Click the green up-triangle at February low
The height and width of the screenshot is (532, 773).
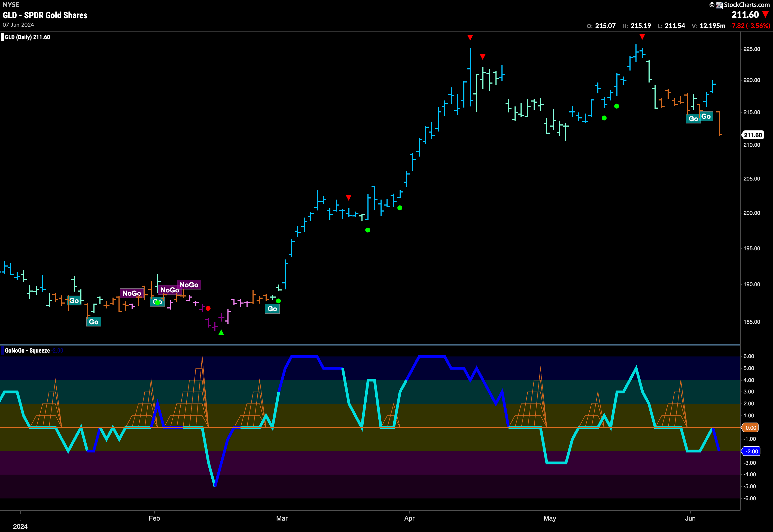tap(221, 332)
